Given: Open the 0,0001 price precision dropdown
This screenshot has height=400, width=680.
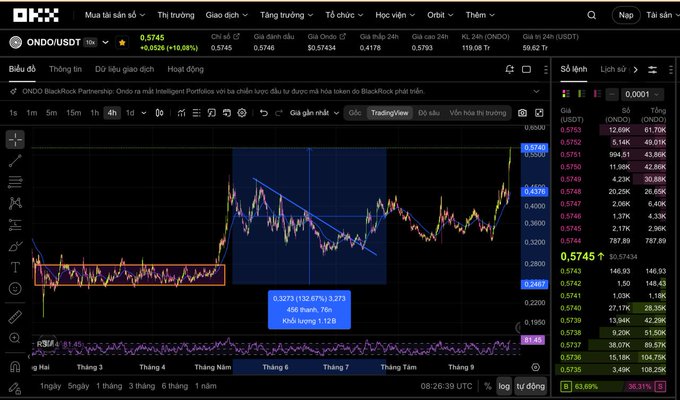Looking at the screenshot, I should tap(642, 94).
